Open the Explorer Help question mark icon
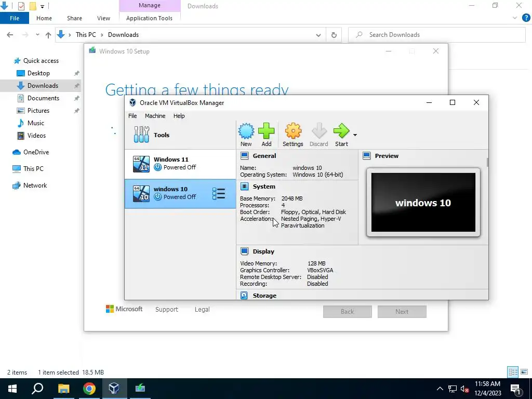This screenshot has width=532, height=399. [x=526, y=18]
